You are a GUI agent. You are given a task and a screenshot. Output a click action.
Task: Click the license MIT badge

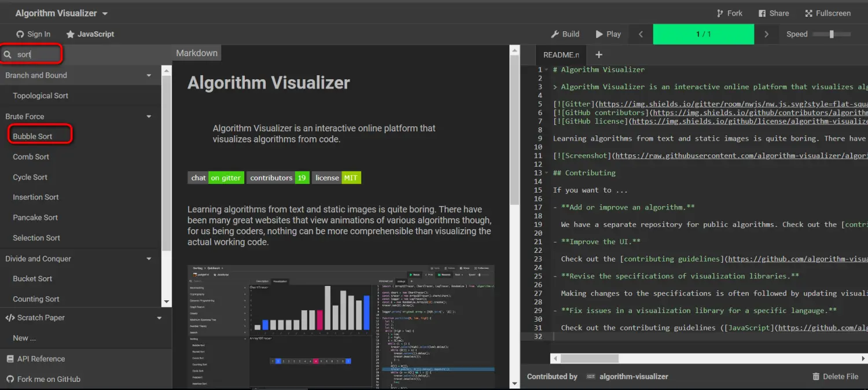pyautogui.click(x=336, y=178)
